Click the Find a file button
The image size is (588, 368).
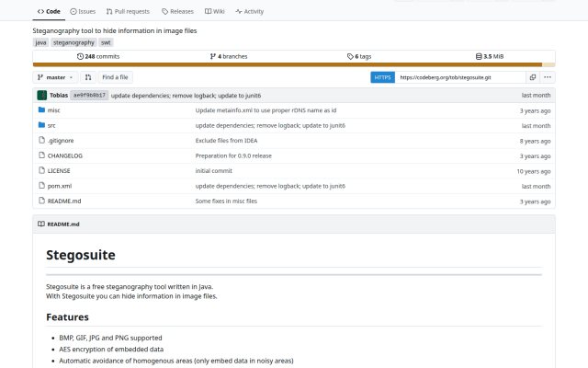[x=115, y=77]
